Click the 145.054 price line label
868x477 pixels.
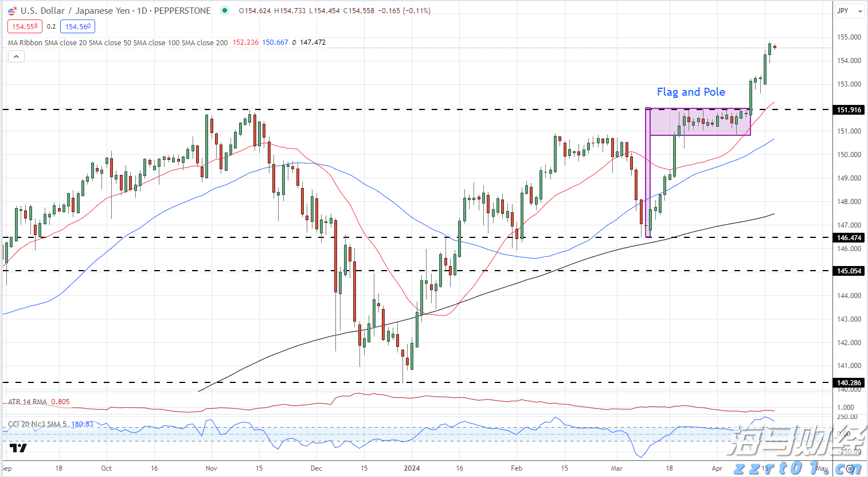pos(849,271)
